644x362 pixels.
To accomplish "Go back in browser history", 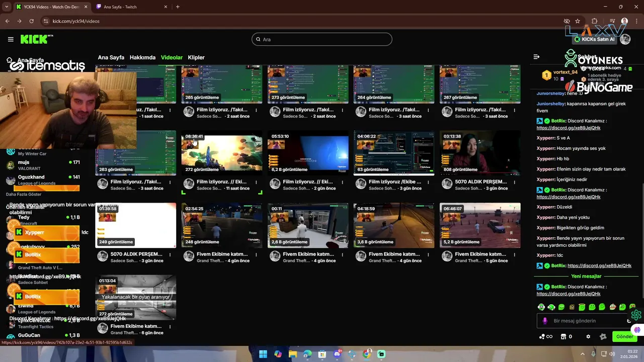I will pyautogui.click(x=7, y=21).
